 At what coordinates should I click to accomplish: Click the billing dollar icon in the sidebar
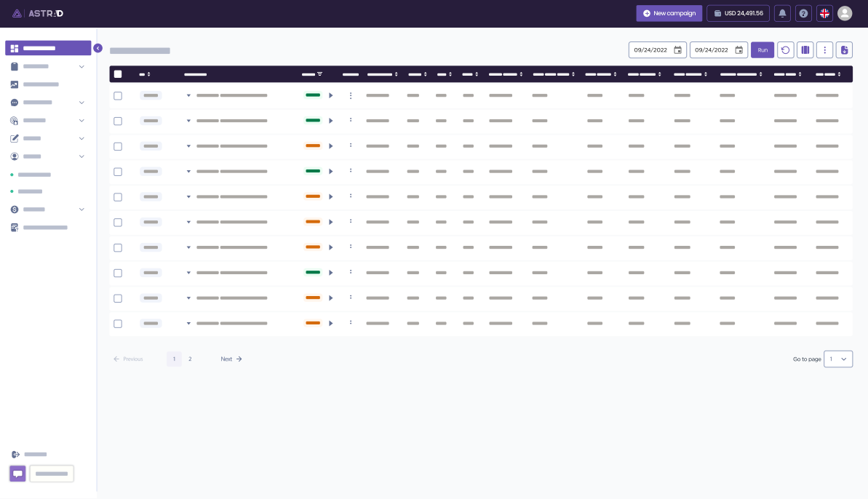click(x=15, y=209)
